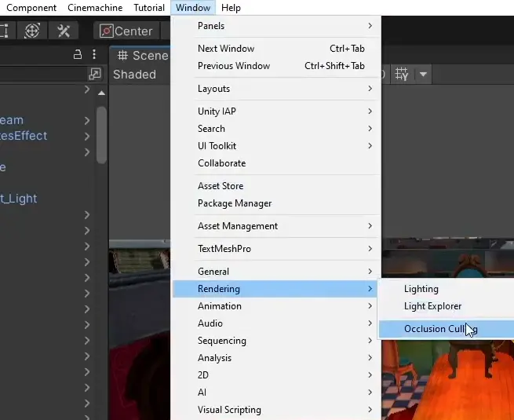Open the custom editor tools icon
The width and height of the screenshot is (514, 420).
click(x=63, y=31)
